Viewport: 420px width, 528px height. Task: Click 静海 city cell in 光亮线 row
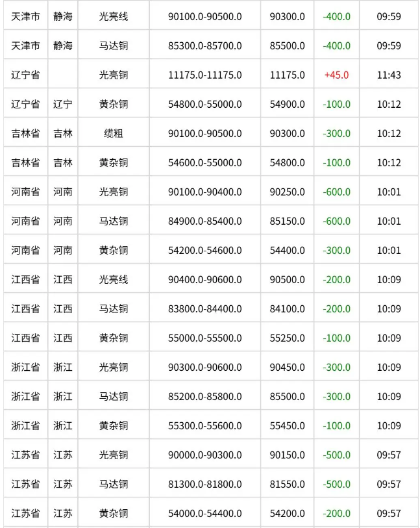tap(62, 16)
